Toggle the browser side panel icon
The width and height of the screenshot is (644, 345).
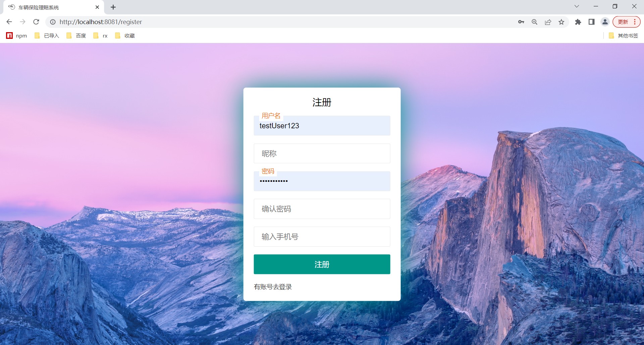(591, 22)
